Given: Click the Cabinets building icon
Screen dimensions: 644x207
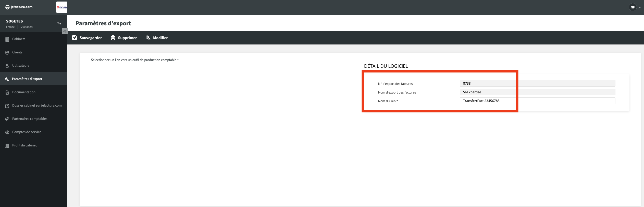Looking at the screenshot, I should [7, 39].
